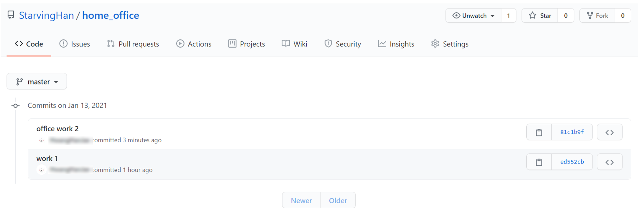This screenshot has width=644, height=216.
Task: Go to the Projects tab
Action: click(x=247, y=44)
